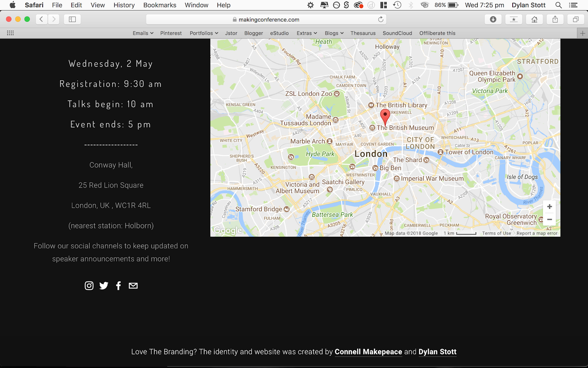
Task: Open the Help menu
Action: (223, 5)
